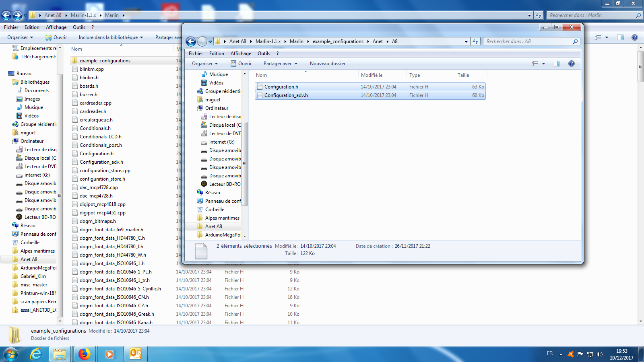Select dogm_bitmaps.h in Marlin window list

[x=98, y=221]
